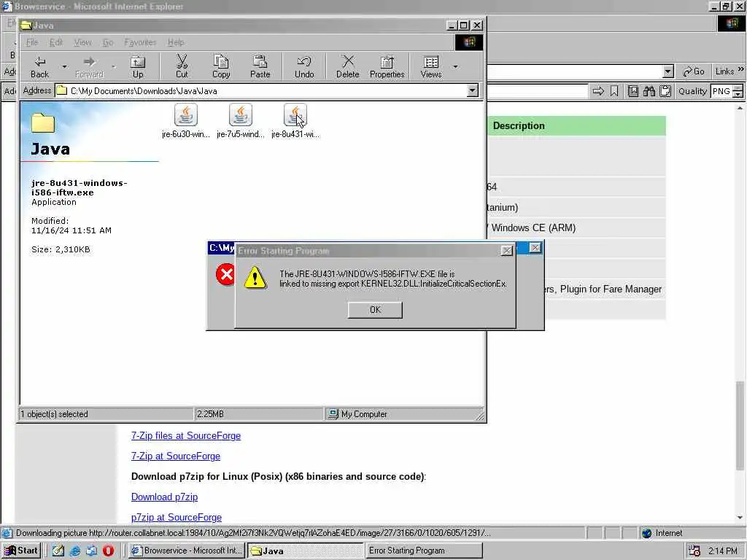
Task: Delete the selected file
Action: [x=348, y=66]
